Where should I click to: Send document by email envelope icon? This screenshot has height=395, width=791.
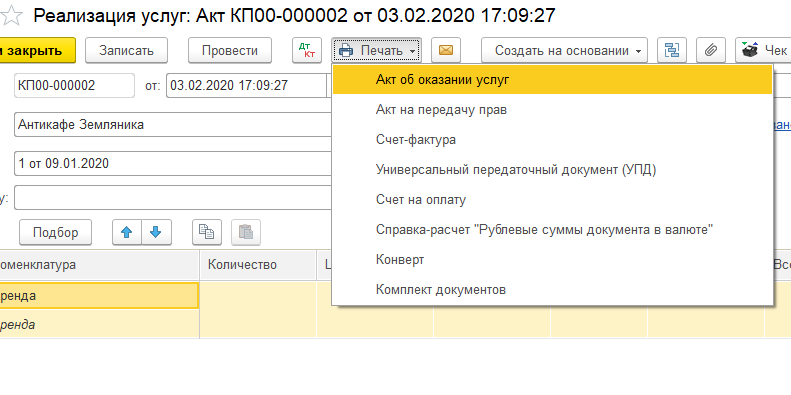446,50
